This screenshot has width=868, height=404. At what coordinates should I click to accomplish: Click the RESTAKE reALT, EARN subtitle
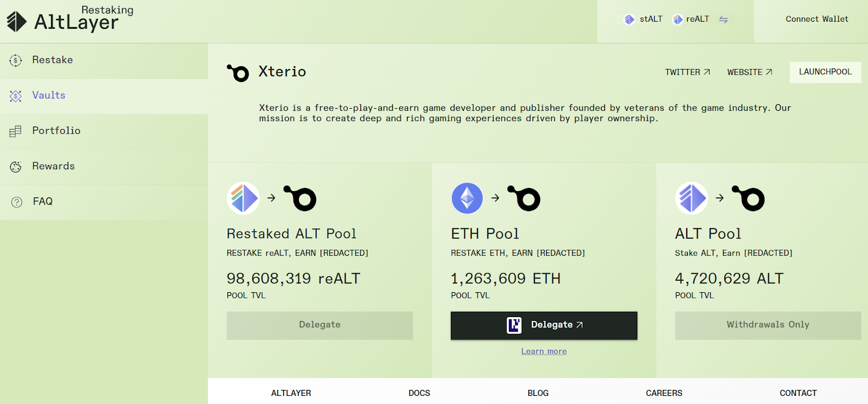pos(297,253)
